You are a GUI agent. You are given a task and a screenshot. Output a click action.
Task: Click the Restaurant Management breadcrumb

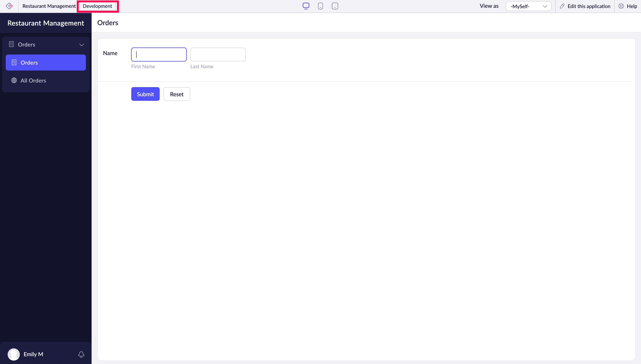click(49, 6)
